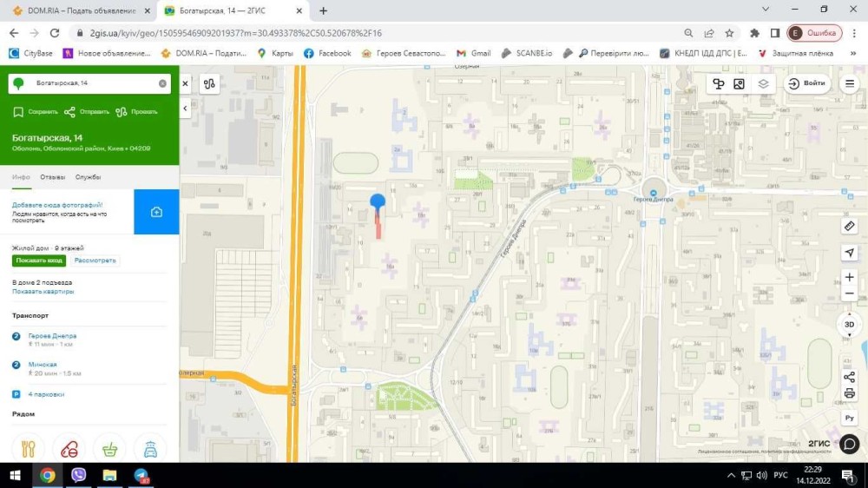This screenshot has height=488, width=868.
Task: Switch to the Службы tab
Action: click(x=88, y=177)
